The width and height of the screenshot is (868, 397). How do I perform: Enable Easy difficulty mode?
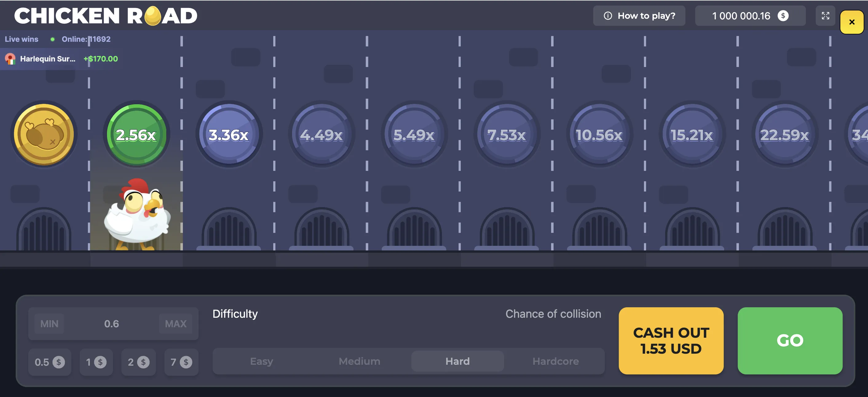click(261, 361)
